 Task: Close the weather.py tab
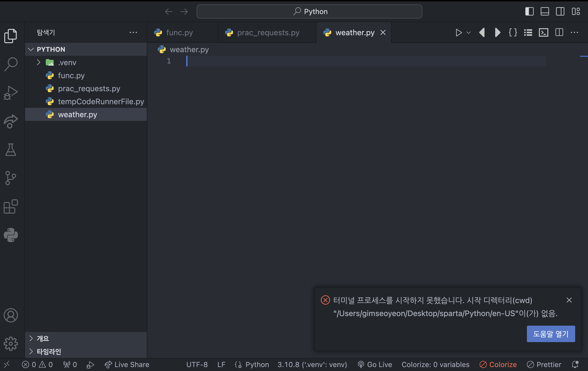(383, 33)
